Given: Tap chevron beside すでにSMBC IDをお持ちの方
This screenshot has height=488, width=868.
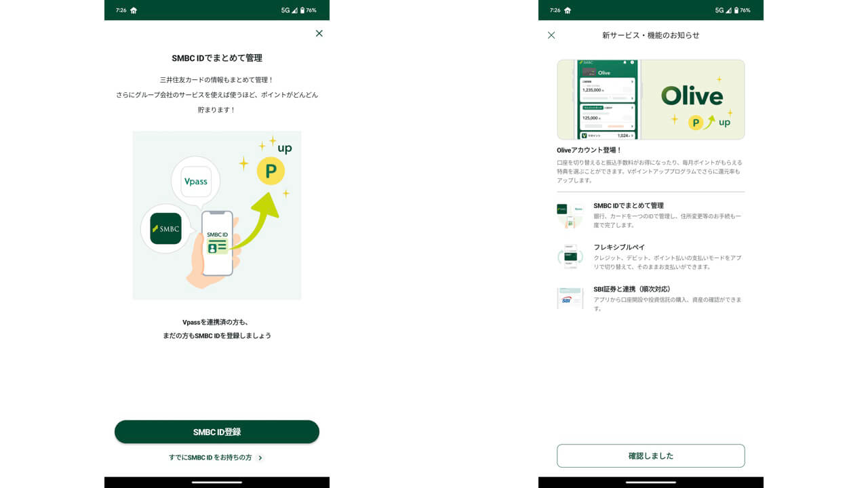Looking at the screenshot, I should tap(260, 457).
